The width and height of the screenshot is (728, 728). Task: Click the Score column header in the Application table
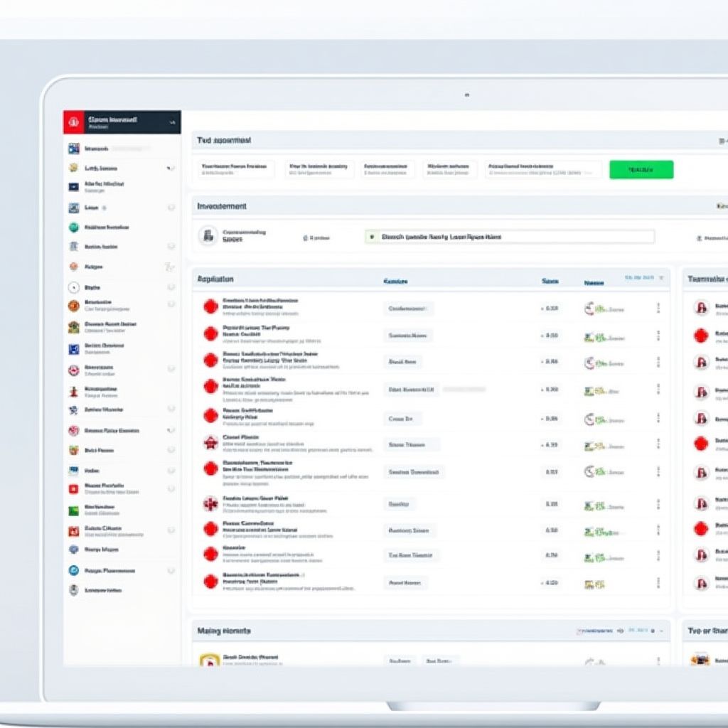pos(550,282)
